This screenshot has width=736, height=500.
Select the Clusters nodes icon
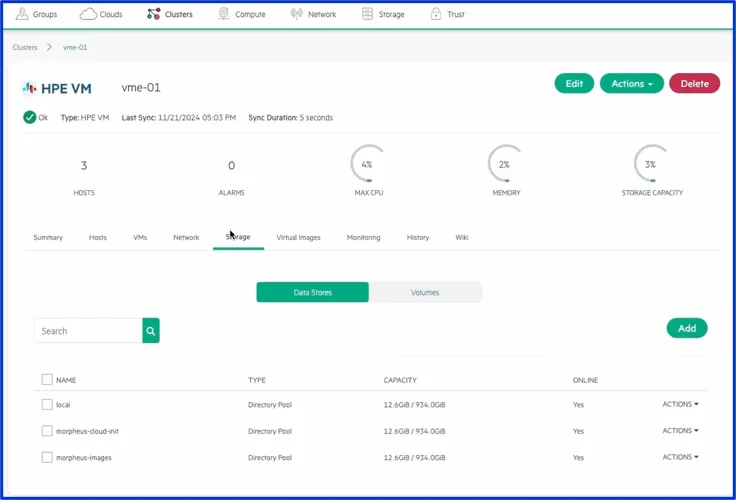(x=153, y=14)
